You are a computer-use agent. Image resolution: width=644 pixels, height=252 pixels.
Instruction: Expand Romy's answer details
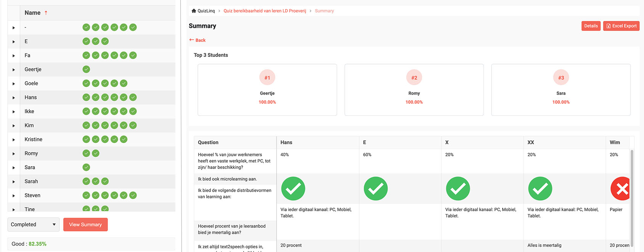coord(13,153)
